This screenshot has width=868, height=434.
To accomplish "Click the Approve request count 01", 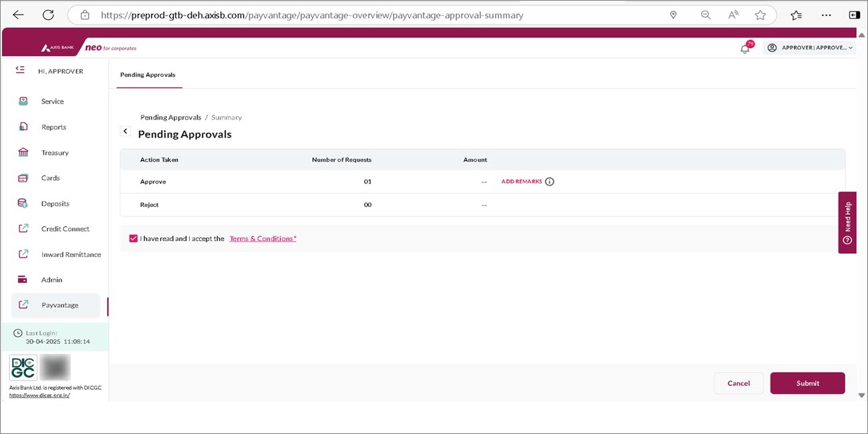I will [x=368, y=182].
